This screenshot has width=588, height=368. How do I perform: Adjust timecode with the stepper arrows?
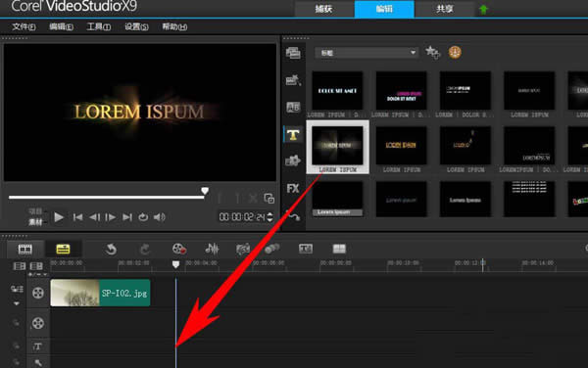(x=269, y=217)
